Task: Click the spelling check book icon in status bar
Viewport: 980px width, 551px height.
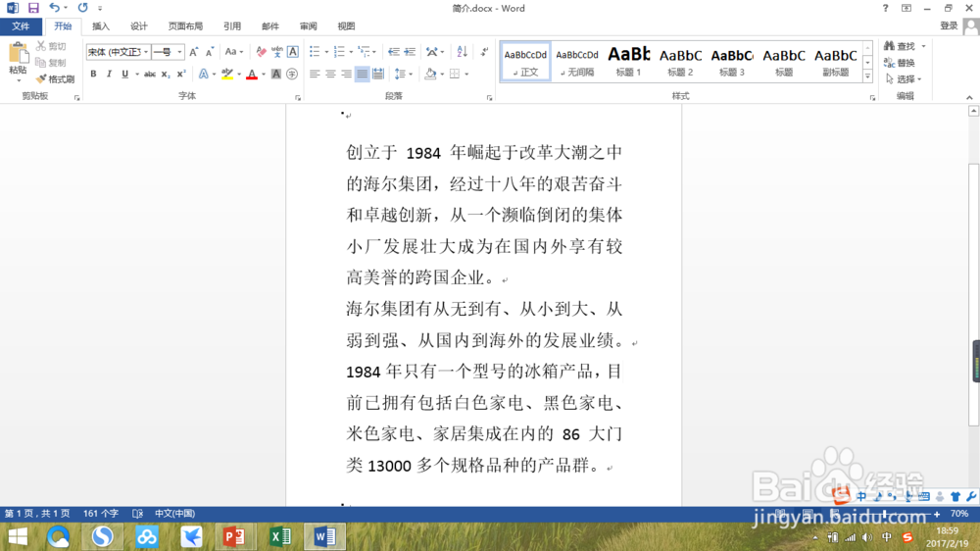Action: click(137, 514)
